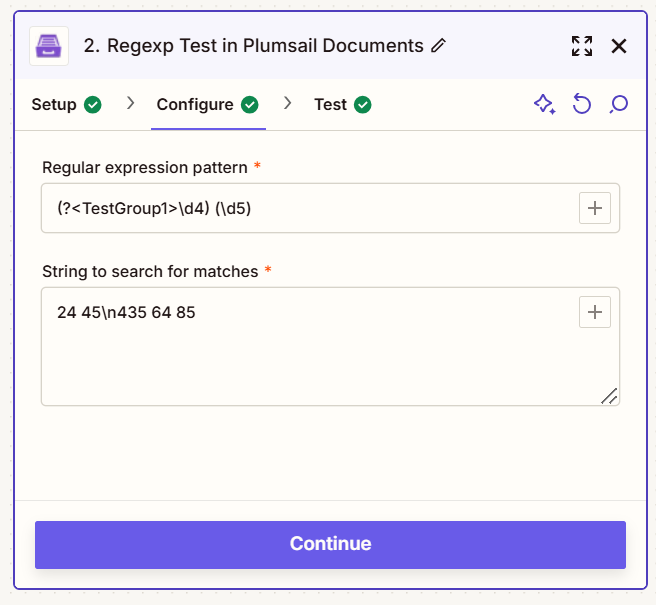Click the Test green checkmark
656x605 pixels.
(x=363, y=105)
